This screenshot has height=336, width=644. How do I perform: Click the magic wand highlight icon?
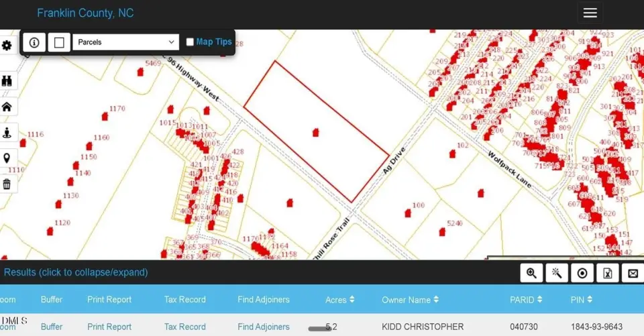[556, 273]
